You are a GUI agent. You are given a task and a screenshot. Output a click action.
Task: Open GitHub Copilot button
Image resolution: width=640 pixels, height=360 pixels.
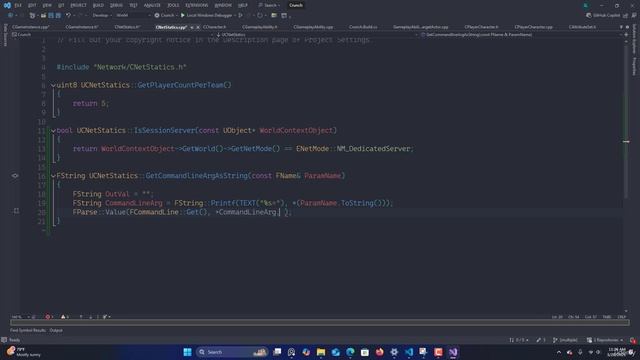click(603, 15)
